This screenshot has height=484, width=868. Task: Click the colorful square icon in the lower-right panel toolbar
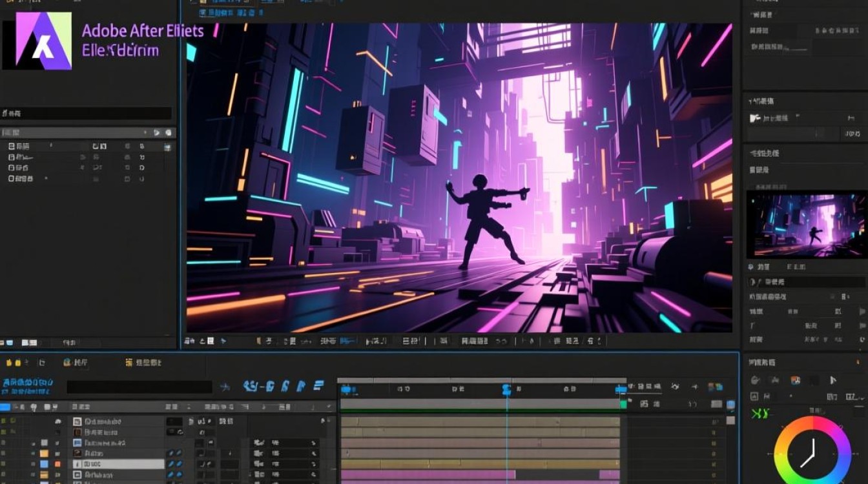tap(796, 380)
